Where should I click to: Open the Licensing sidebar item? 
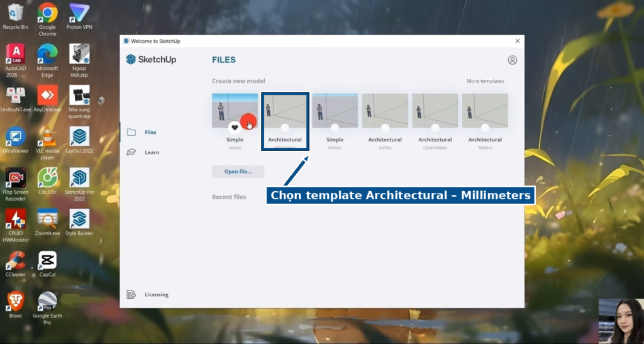(147, 294)
